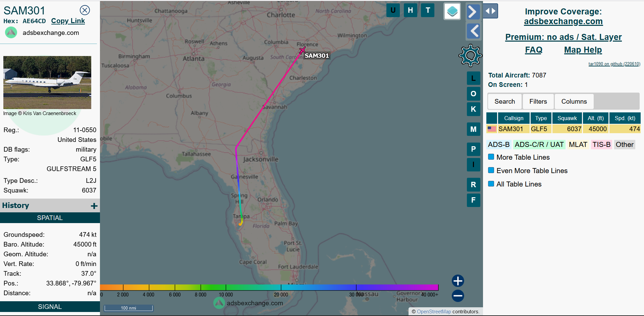Screen dimensions: 644x316
Task: Open the settings gear icon
Action: click(470, 55)
